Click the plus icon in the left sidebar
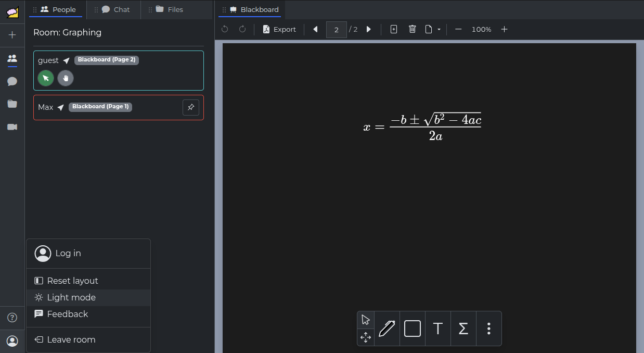Screen dimensions: 644x353 coord(12,35)
